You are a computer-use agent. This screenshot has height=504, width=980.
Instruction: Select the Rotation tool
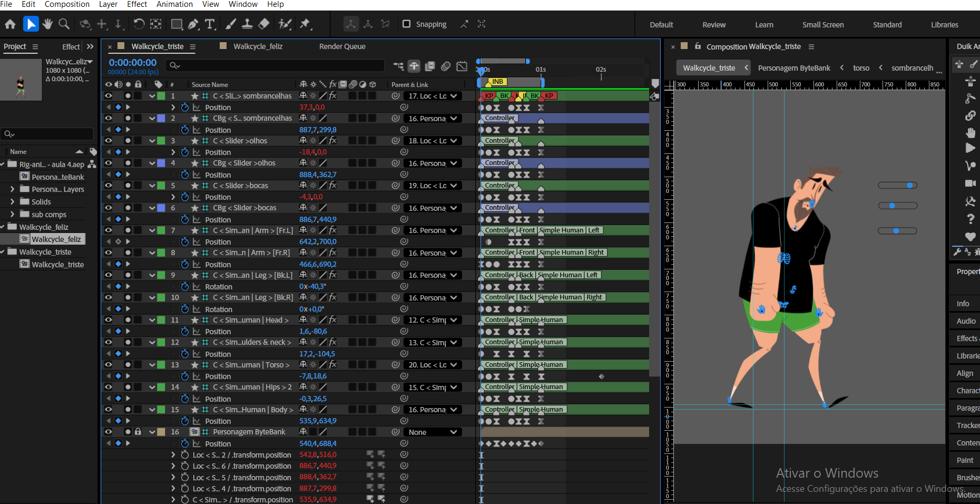click(139, 24)
